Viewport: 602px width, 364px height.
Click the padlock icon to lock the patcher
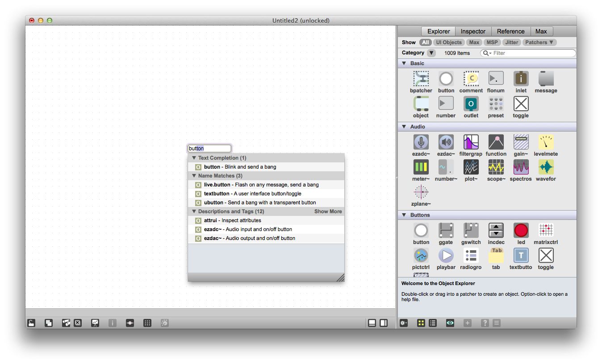click(31, 323)
